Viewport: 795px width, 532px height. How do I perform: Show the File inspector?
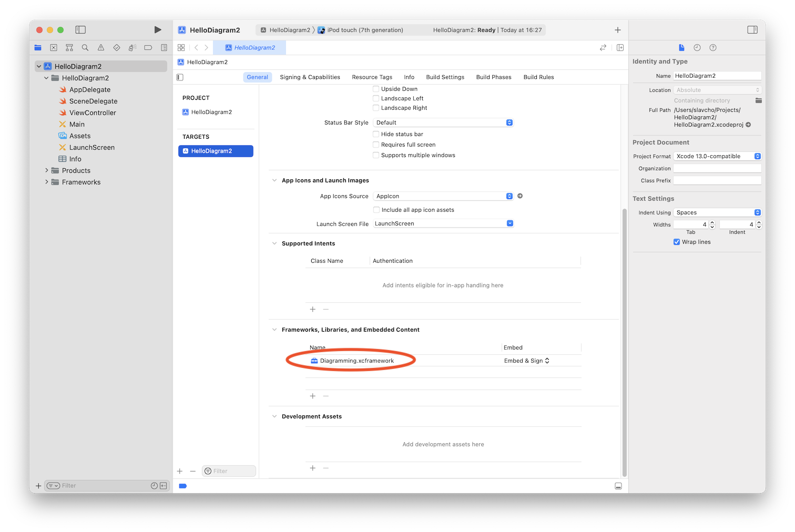[x=681, y=47]
